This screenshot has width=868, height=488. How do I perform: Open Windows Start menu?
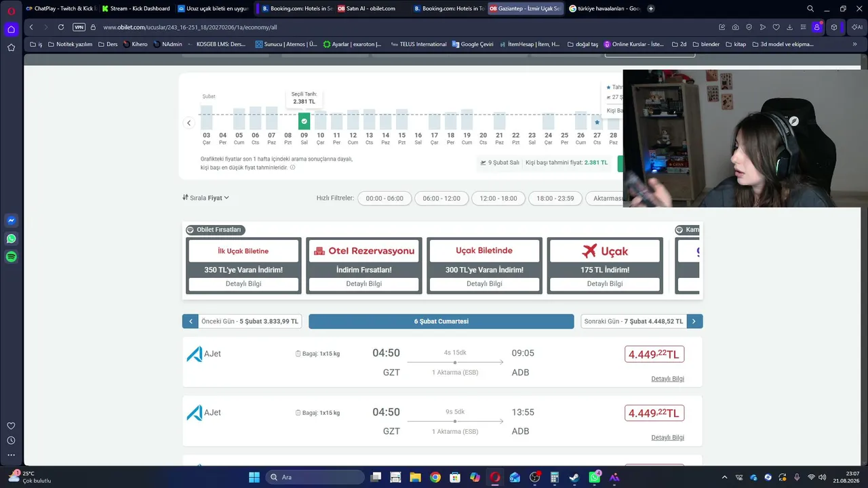254,477
